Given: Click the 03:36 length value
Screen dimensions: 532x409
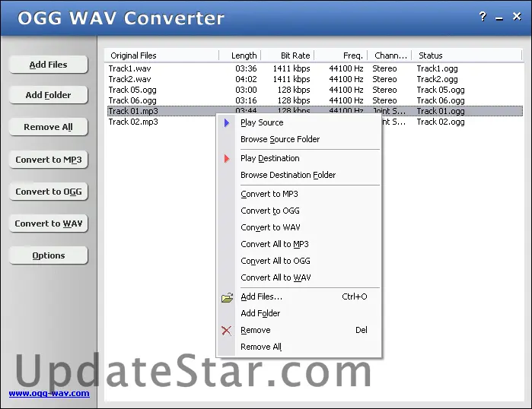Looking at the screenshot, I should [246, 68].
